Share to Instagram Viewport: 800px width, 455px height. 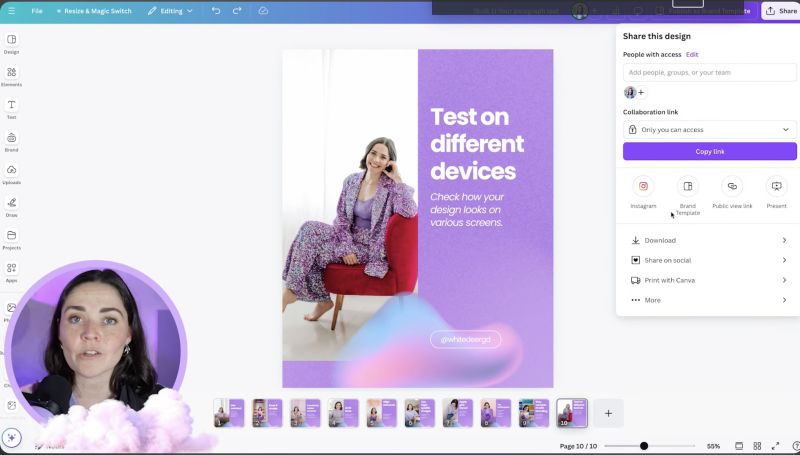(x=643, y=192)
